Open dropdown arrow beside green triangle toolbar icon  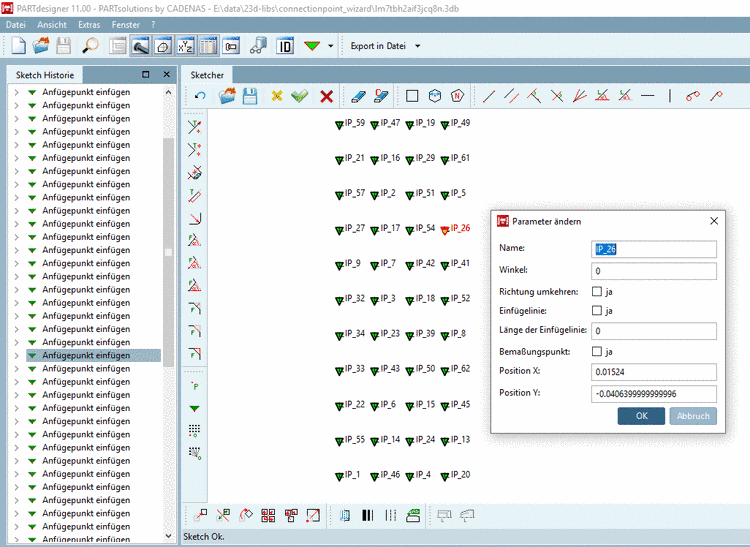331,46
